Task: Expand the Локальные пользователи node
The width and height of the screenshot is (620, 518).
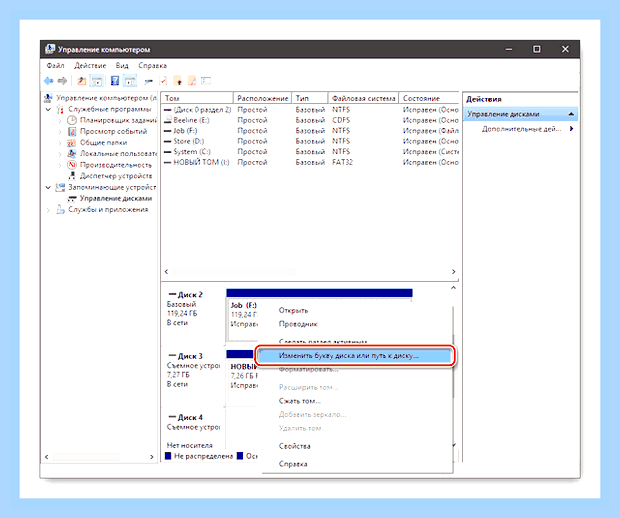Action: click(60, 153)
